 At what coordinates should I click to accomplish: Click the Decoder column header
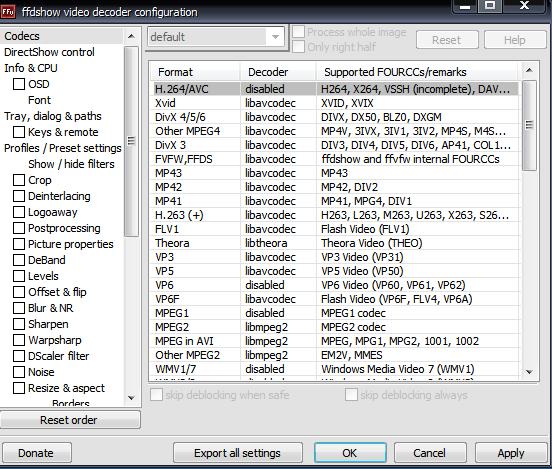point(278,72)
